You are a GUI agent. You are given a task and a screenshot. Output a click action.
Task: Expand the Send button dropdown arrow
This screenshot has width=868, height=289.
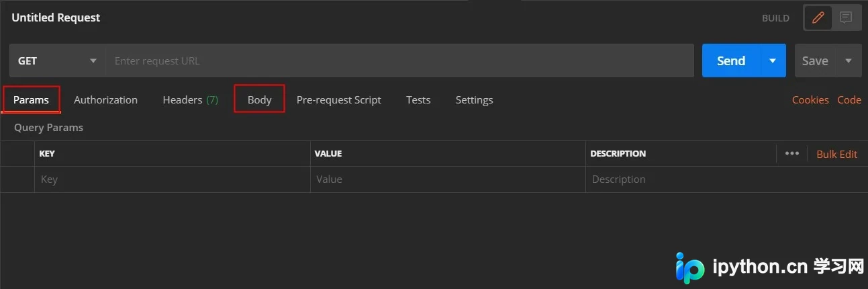[x=773, y=60]
